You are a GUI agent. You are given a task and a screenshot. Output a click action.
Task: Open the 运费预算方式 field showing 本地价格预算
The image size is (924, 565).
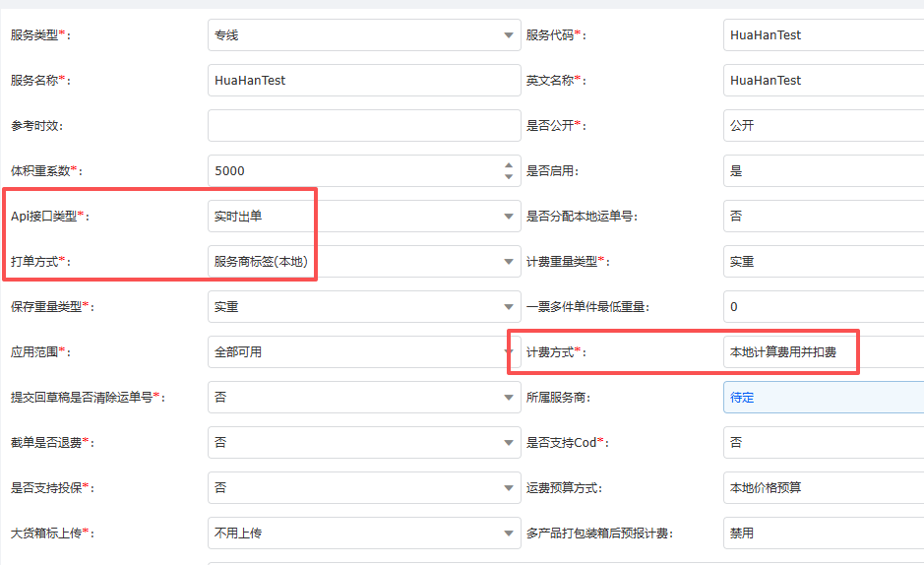[823, 488]
